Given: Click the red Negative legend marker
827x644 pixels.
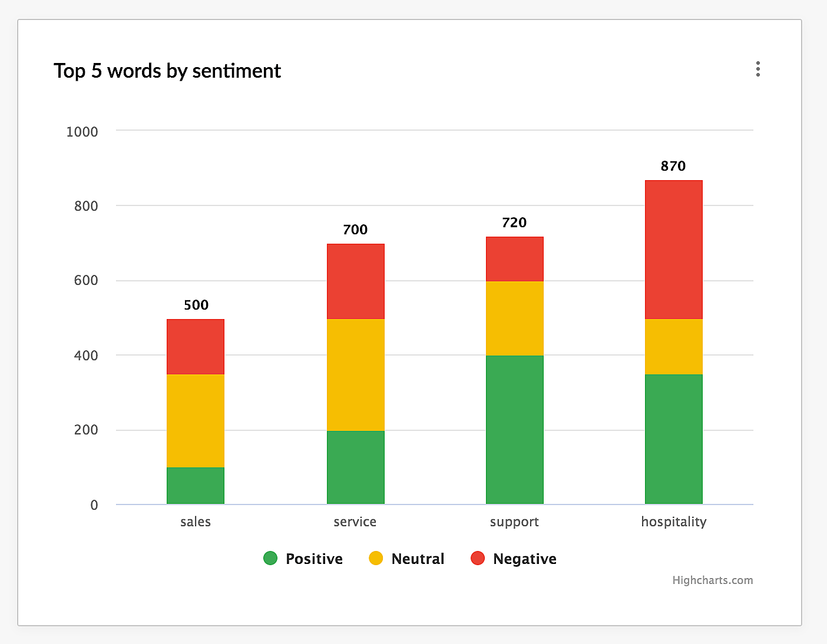Looking at the screenshot, I should (478, 558).
